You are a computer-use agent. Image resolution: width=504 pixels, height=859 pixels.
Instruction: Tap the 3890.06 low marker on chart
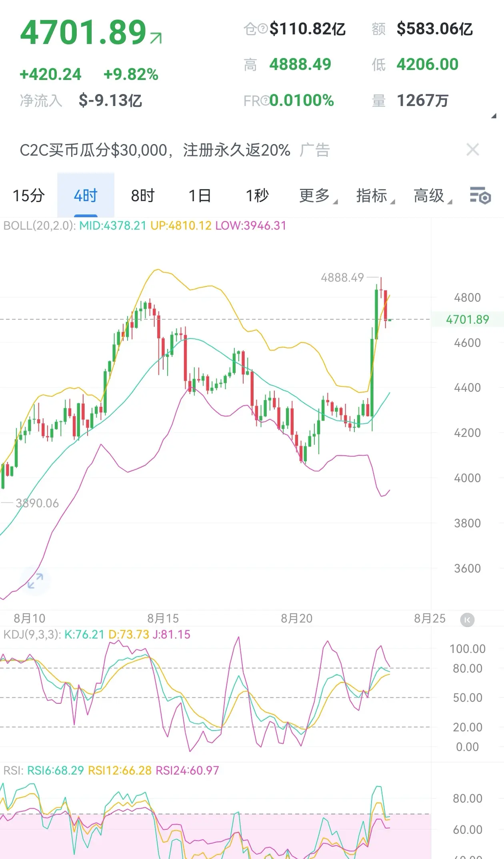pos(37,503)
